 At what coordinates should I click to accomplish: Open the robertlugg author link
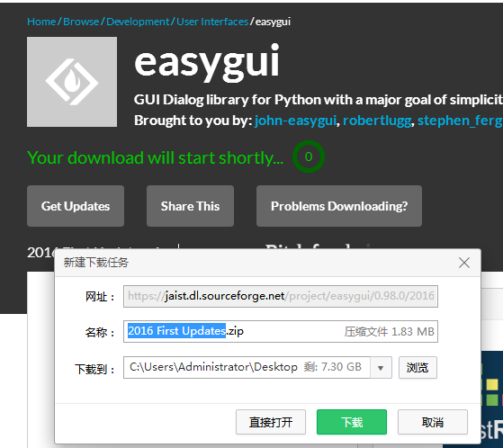[377, 121]
